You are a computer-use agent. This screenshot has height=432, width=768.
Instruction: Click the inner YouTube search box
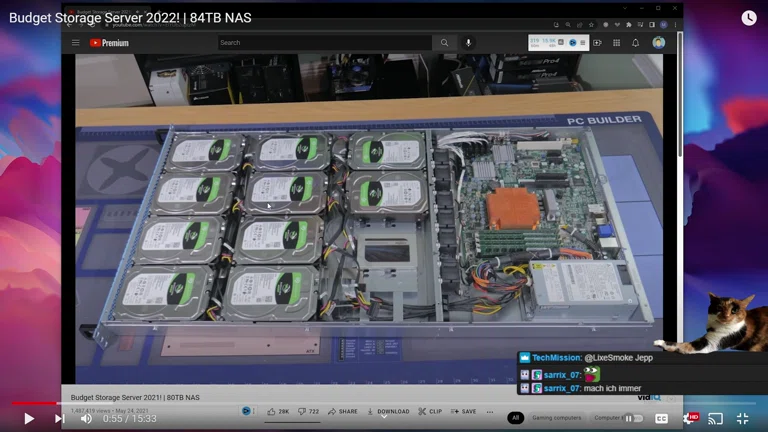(325, 43)
